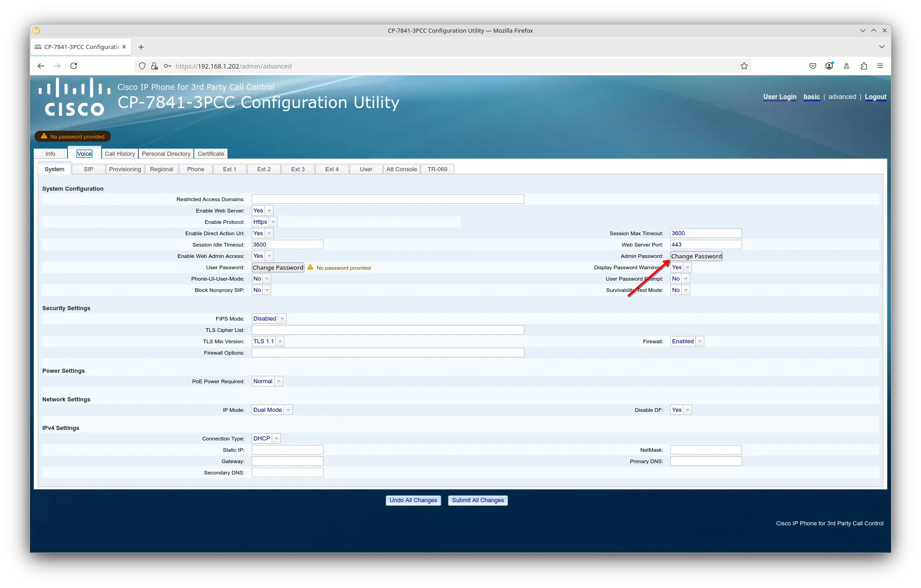Open IP Mode Dual Mode dropdown
The width and height of the screenshot is (921, 588).
pyautogui.click(x=272, y=410)
